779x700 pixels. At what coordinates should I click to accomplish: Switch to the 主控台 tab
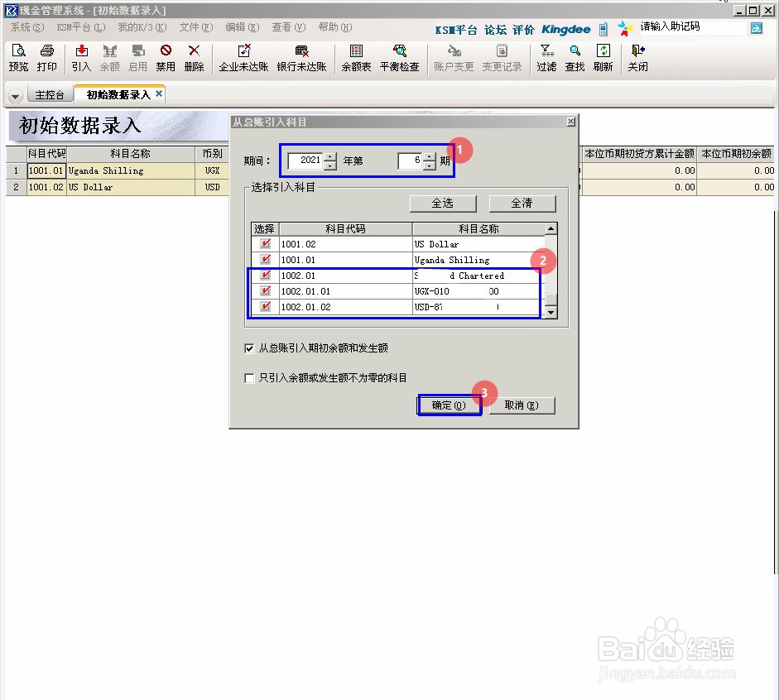point(49,95)
